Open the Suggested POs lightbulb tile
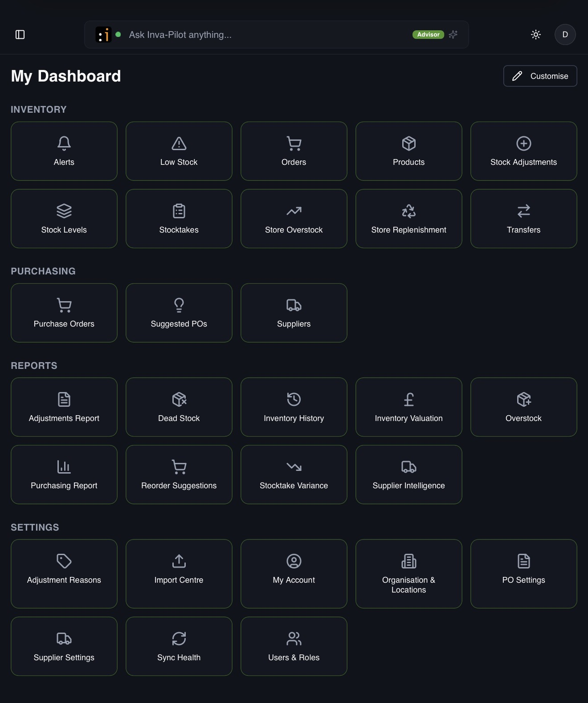This screenshot has height=703, width=588. coord(179,313)
